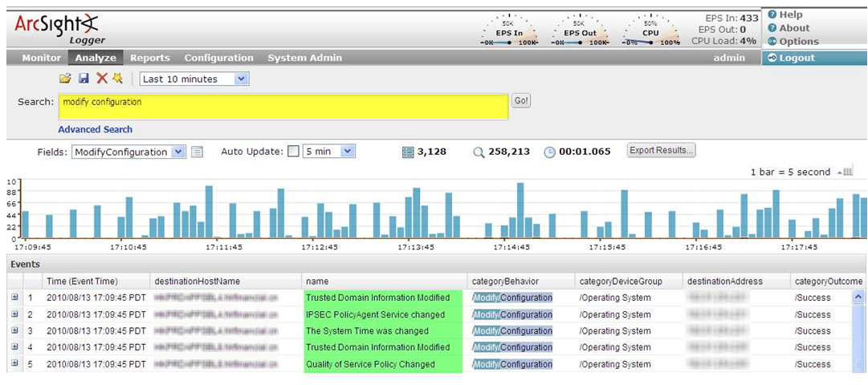Image resolution: width=868 pixels, height=385 pixels.
Task: Enable the Auto Update checkbox
Action: point(293,152)
